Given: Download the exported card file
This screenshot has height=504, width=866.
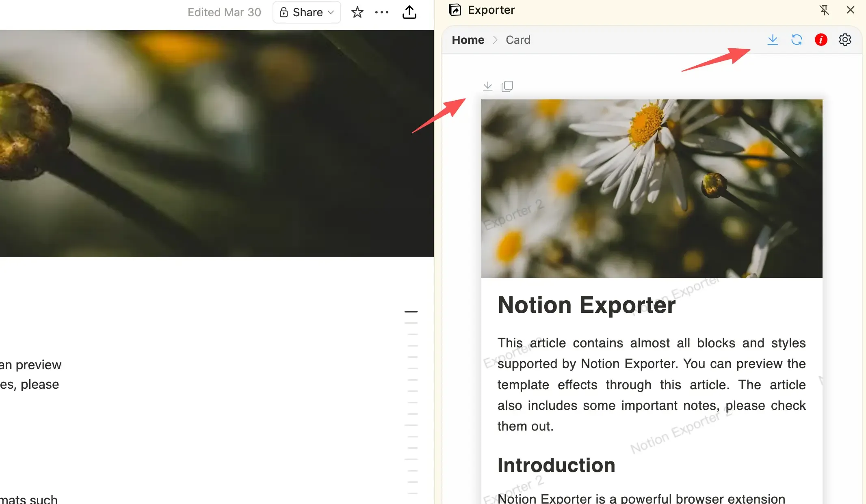Looking at the screenshot, I should point(773,40).
